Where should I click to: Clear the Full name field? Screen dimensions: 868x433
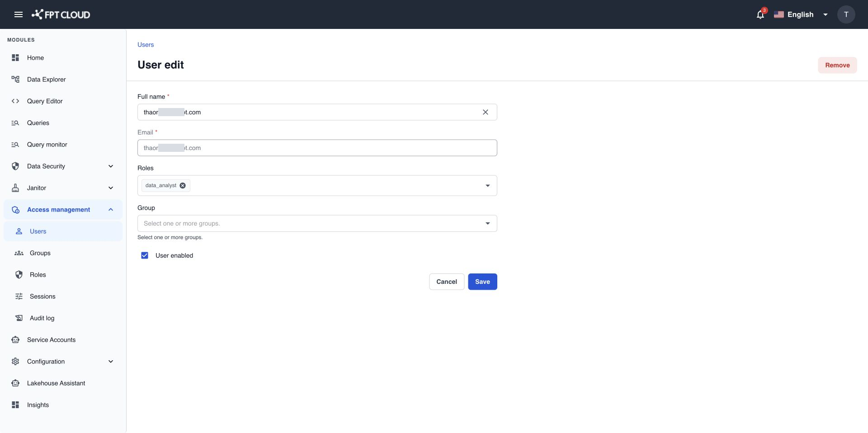click(x=485, y=112)
